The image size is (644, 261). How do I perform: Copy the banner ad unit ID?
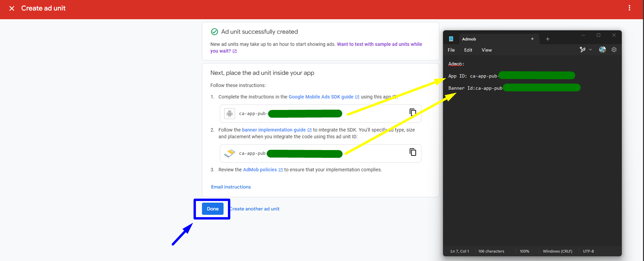click(413, 152)
